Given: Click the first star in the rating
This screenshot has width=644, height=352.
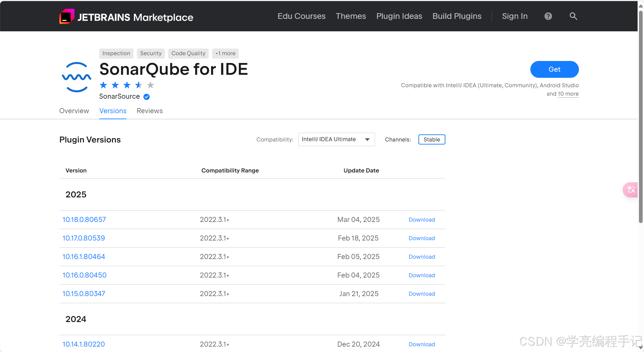Looking at the screenshot, I should 104,85.
